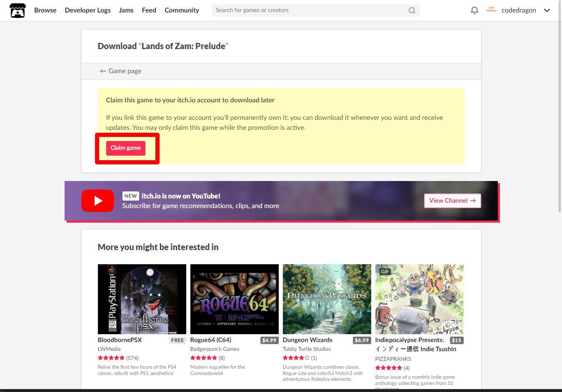Click the BloodbornePSX star rating (574)
This screenshot has width=562, height=392.
click(118, 358)
